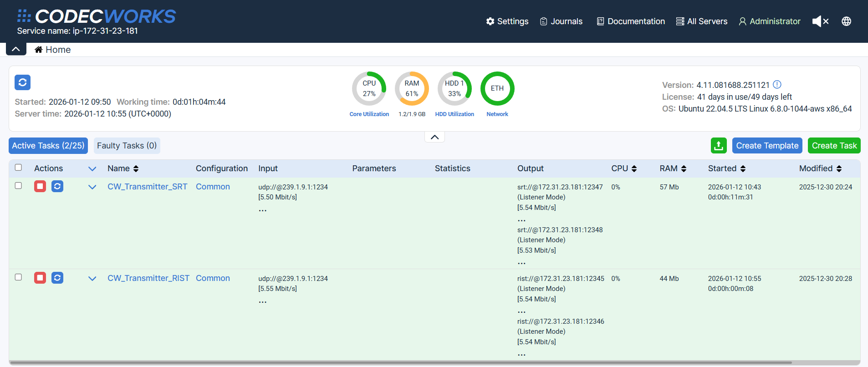Open the CW_Transmitter_RIST task link
868x367 pixels.
click(x=148, y=278)
